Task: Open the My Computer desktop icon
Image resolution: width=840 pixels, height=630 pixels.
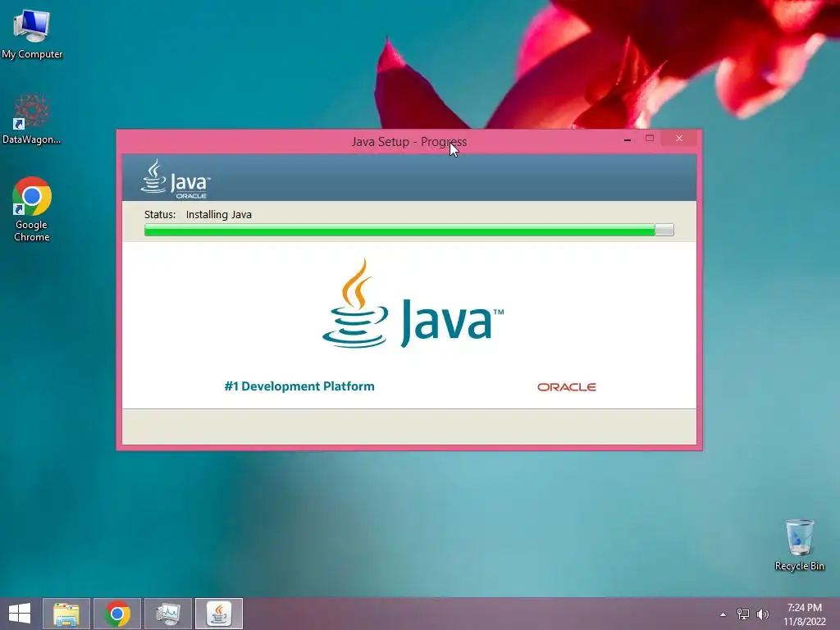Action: point(32,33)
